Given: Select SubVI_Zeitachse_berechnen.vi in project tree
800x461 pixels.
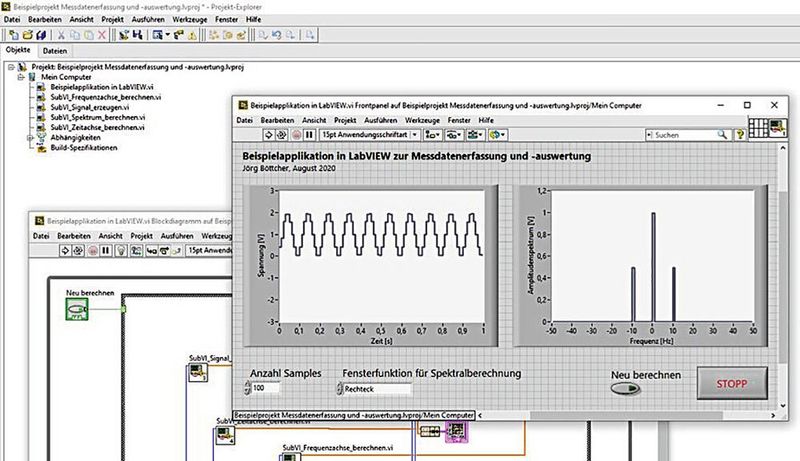Looking at the screenshot, I should (x=97, y=127).
